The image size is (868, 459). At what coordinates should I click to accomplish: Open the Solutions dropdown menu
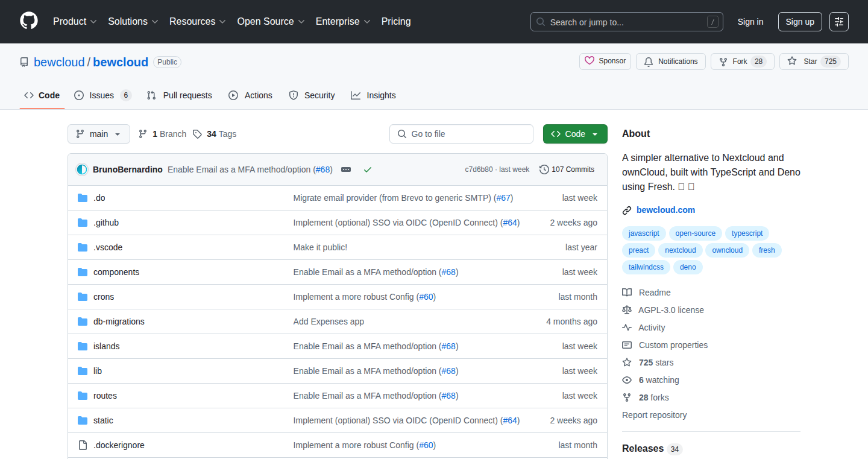tap(133, 21)
